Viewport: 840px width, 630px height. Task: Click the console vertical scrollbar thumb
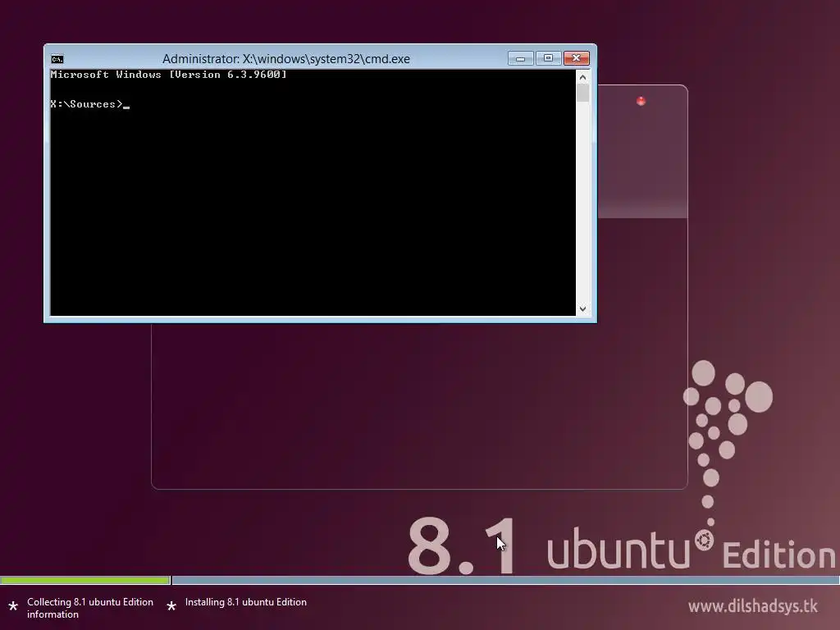tap(583, 93)
